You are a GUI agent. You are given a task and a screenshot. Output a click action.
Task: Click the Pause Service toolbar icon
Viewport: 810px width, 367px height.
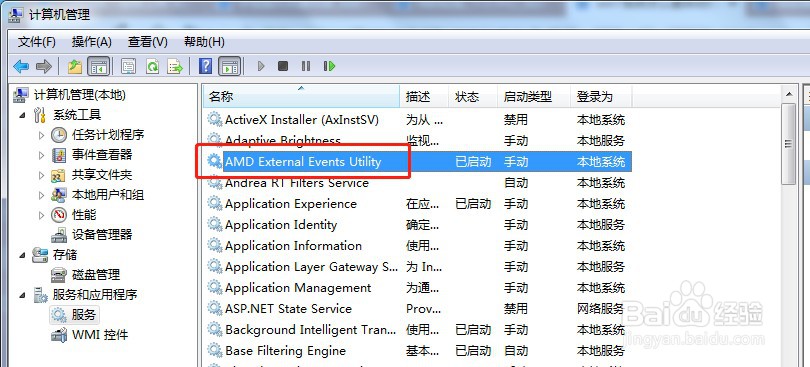306,66
